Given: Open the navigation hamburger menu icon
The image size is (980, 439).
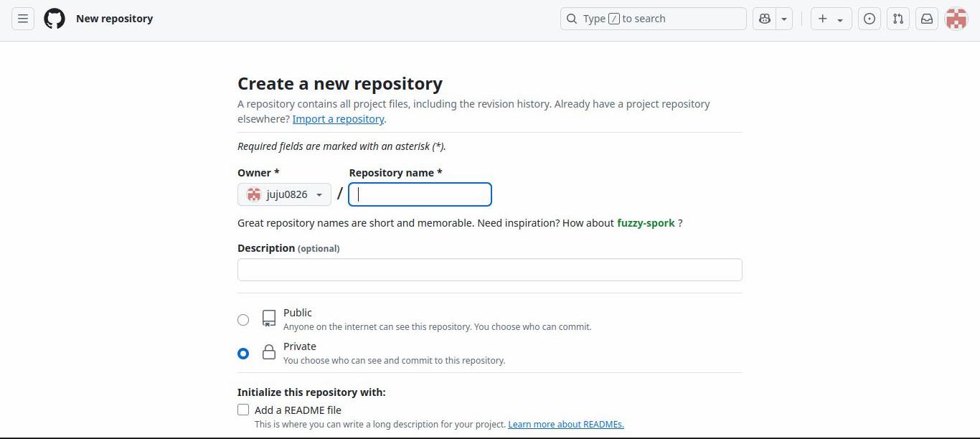Looking at the screenshot, I should pos(22,19).
